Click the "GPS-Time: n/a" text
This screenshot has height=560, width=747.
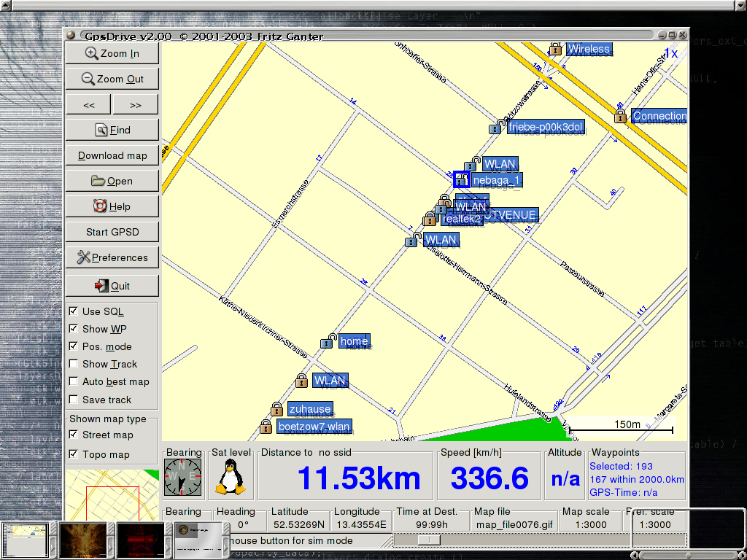click(623, 492)
